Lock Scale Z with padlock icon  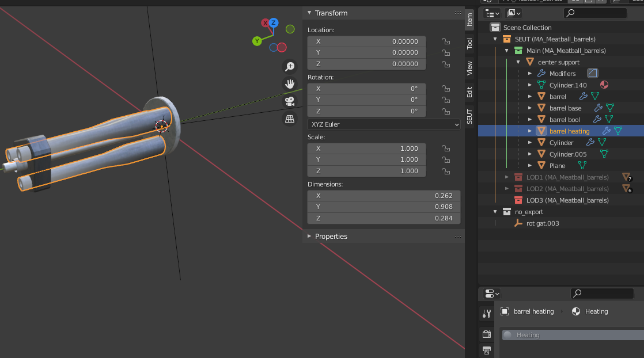446,171
